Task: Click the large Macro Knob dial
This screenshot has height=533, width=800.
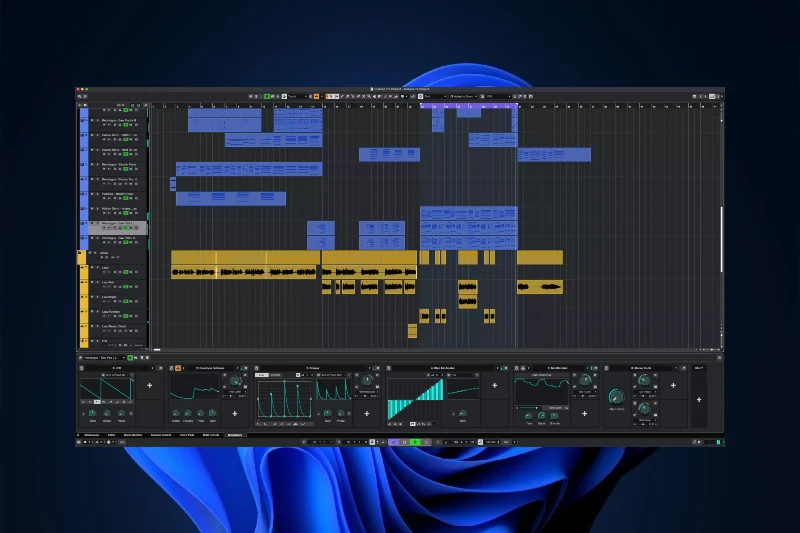Action: point(616,397)
